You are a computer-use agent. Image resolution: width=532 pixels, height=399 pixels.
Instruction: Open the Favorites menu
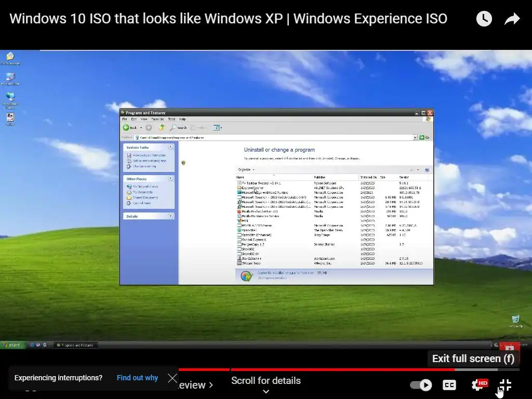tap(157, 119)
